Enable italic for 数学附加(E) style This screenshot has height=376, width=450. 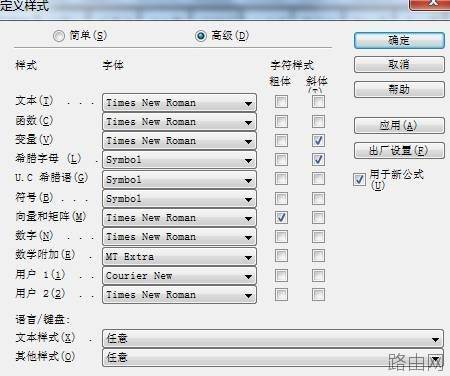click(x=318, y=256)
